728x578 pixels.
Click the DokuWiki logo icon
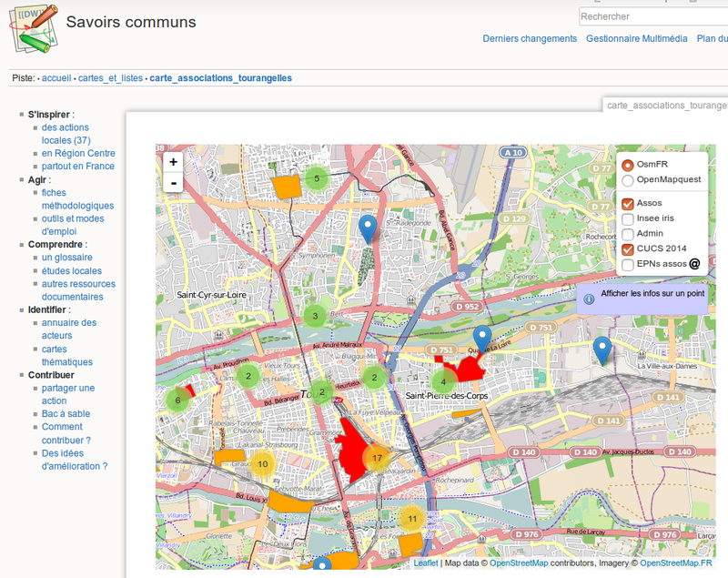[x=34, y=27]
